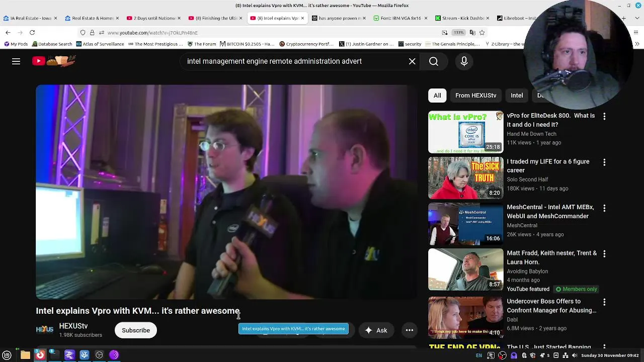Screen dimensions: 644x362
Task: Go forward in browser history
Action: coord(20,33)
